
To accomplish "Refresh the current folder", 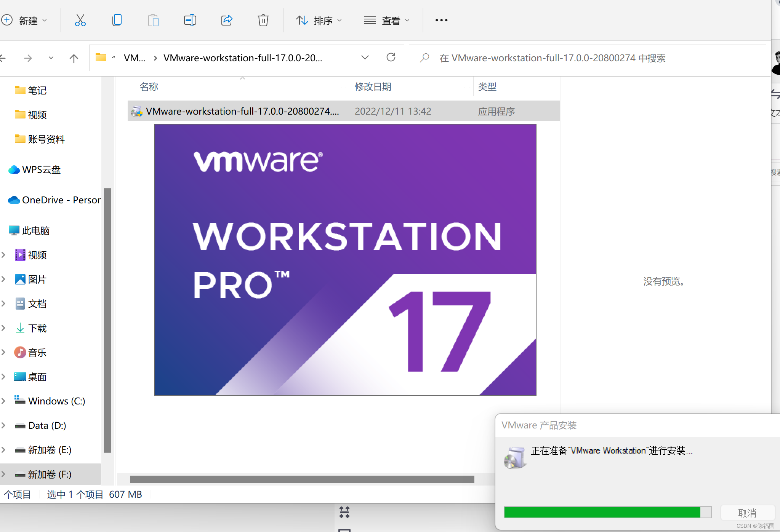I will (391, 58).
